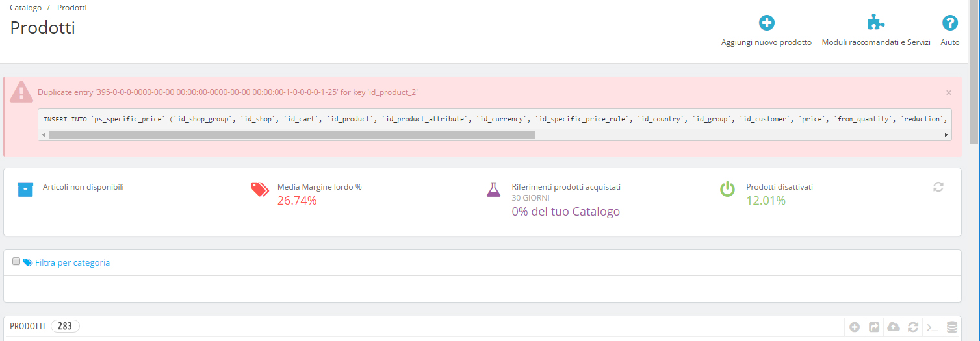Dismiss the duplicate entry error alert
This screenshot has height=341, width=980.
coord(949,92)
